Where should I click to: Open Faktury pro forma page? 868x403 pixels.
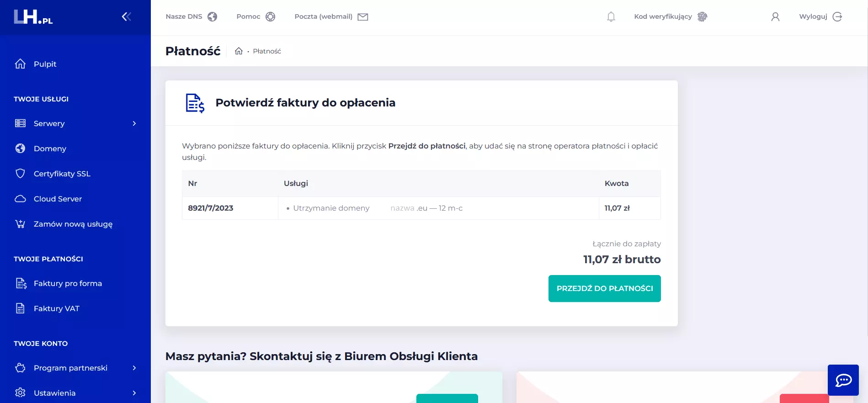(x=68, y=283)
